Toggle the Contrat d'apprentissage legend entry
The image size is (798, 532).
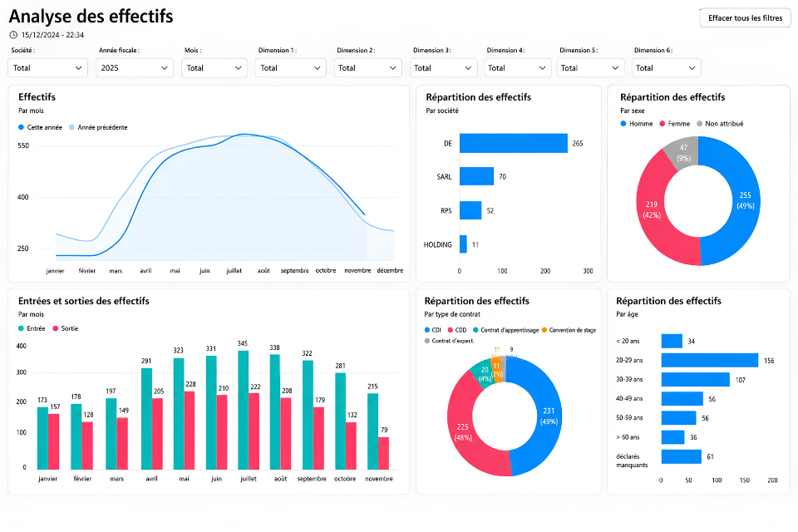(x=506, y=330)
